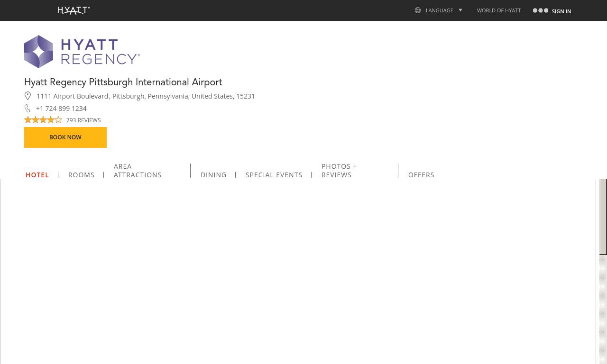Open the 793 Reviews link
Viewport: 607px width, 364px height.
tap(83, 120)
